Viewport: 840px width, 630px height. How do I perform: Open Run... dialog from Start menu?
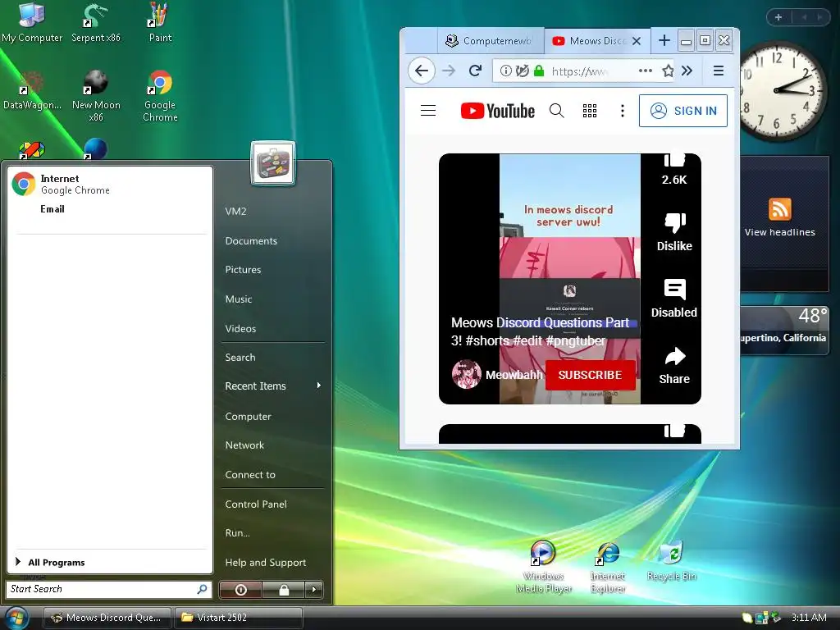(237, 533)
